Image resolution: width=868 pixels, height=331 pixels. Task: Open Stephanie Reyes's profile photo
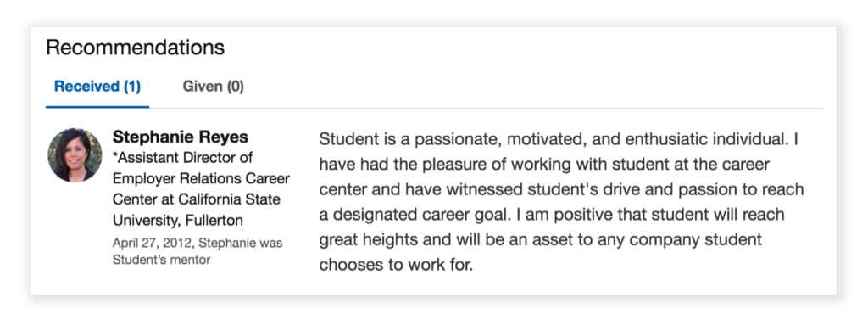75,155
